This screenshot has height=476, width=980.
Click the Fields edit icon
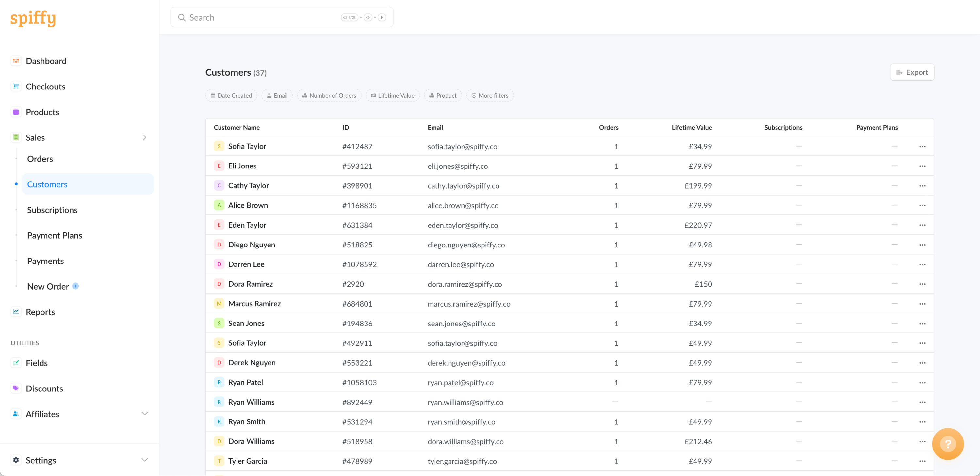[x=16, y=363]
